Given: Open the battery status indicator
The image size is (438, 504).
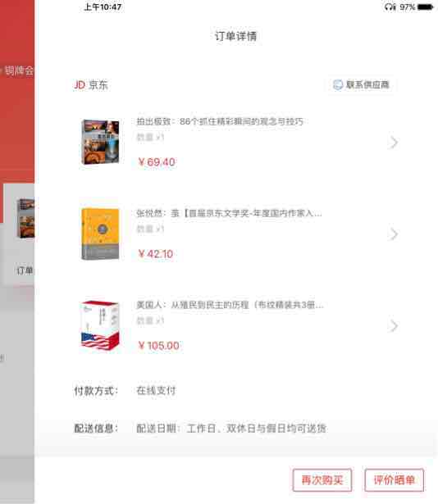Looking at the screenshot, I should click(x=425, y=7).
